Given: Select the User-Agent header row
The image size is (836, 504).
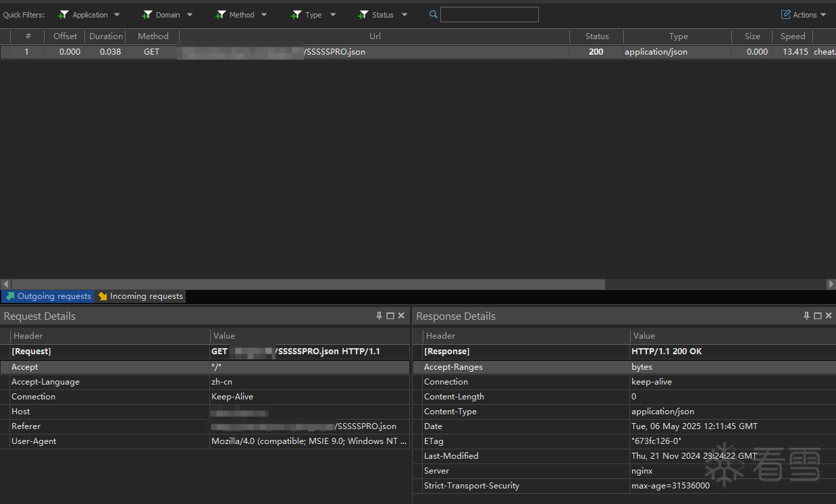Looking at the screenshot, I should point(205,441).
